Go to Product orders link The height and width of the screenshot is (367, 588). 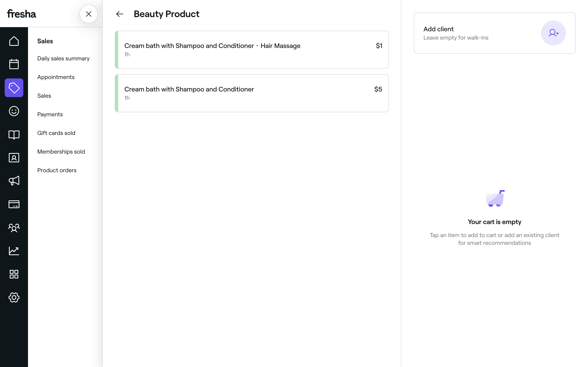57,170
